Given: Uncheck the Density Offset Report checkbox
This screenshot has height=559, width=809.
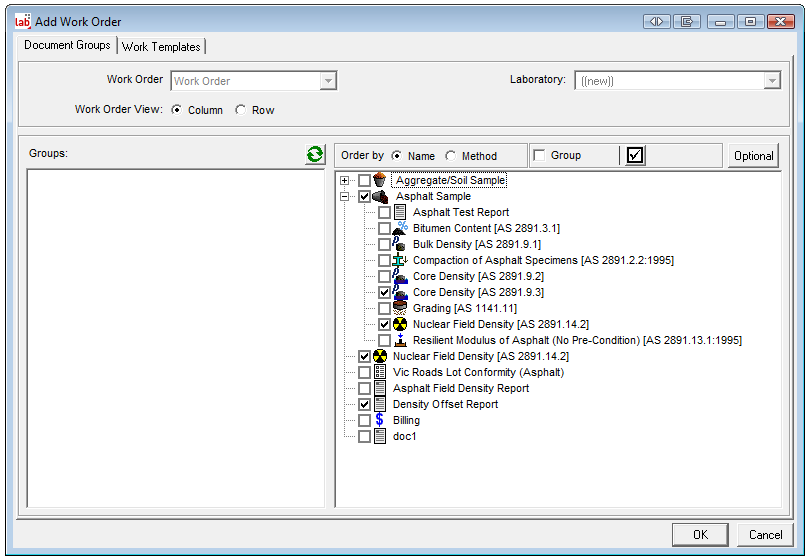Looking at the screenshot, I should 364,405.
